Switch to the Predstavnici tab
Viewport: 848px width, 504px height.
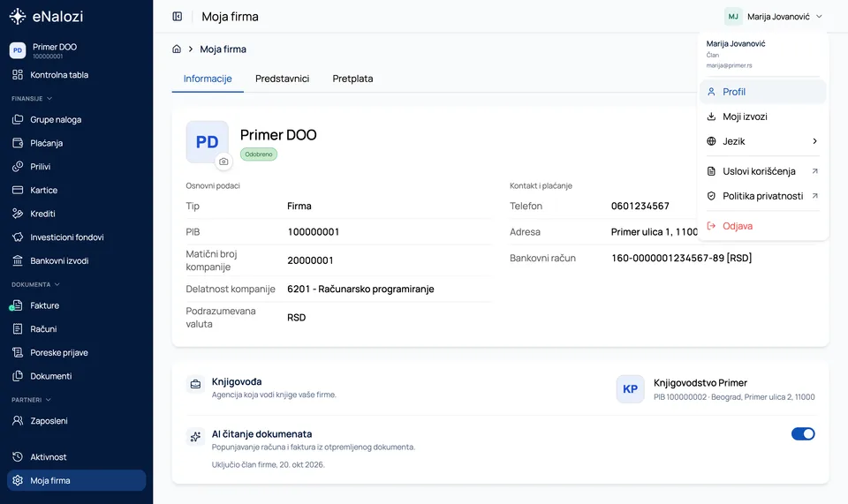(283, 79)
